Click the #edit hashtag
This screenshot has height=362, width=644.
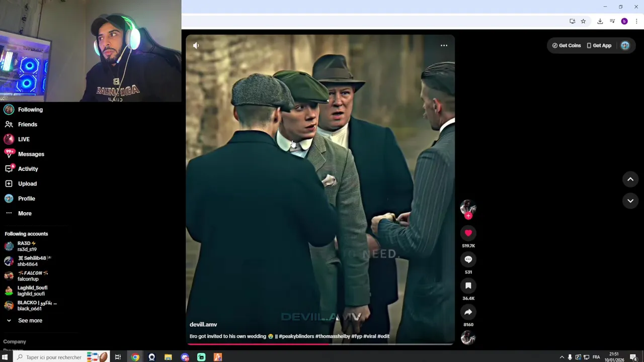pos(383,336)
